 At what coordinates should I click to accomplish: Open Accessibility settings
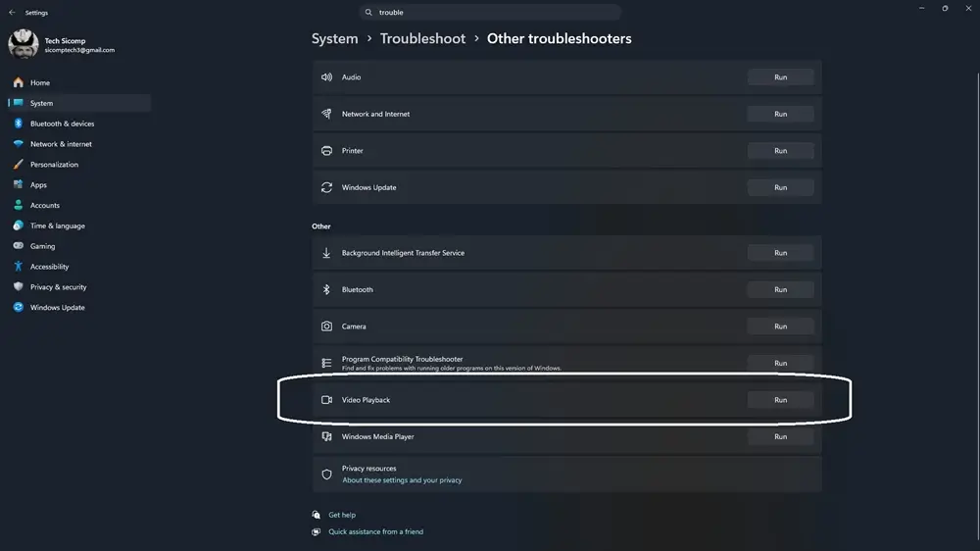tap(78, 267)
